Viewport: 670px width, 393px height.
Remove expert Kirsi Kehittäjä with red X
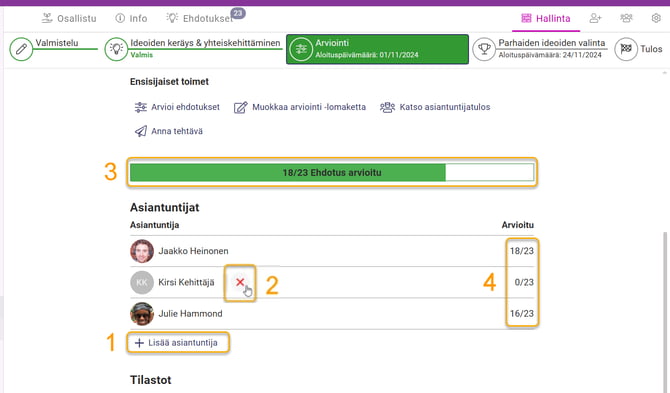tap(240, 282)
